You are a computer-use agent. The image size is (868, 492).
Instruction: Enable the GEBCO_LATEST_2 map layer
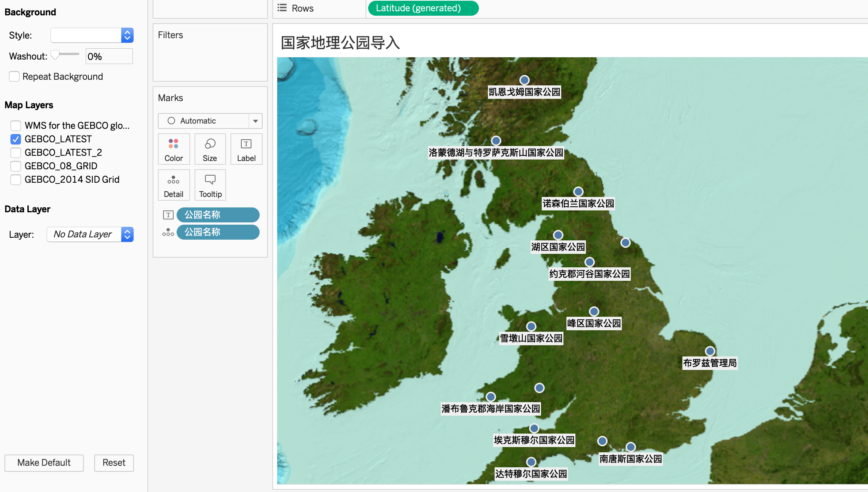tap(16, 153)
